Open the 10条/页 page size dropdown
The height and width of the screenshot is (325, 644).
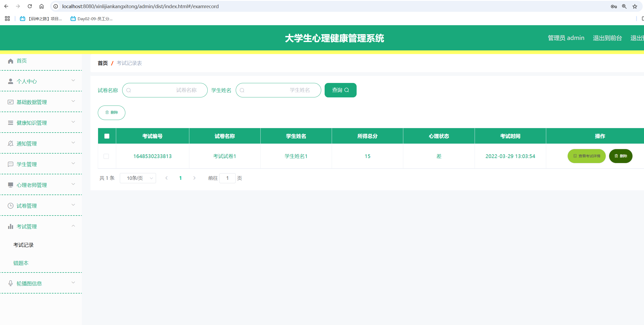[x=138, y=178]
